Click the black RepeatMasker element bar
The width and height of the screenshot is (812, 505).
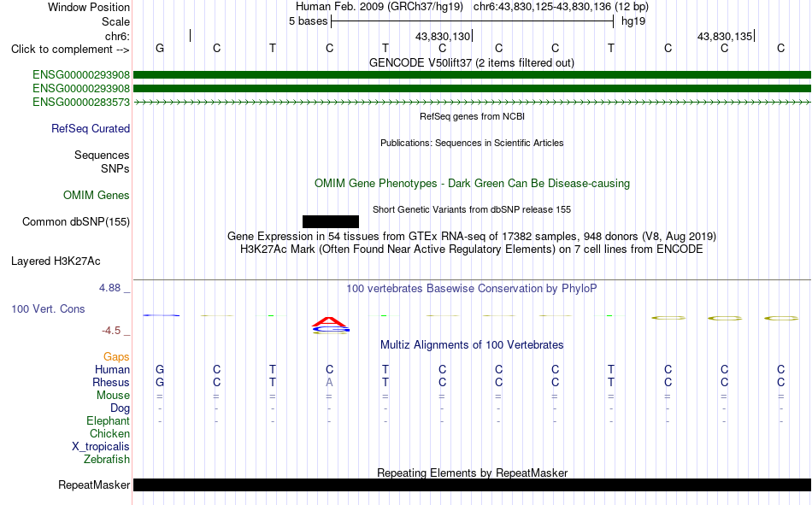(x=472, y=484)
